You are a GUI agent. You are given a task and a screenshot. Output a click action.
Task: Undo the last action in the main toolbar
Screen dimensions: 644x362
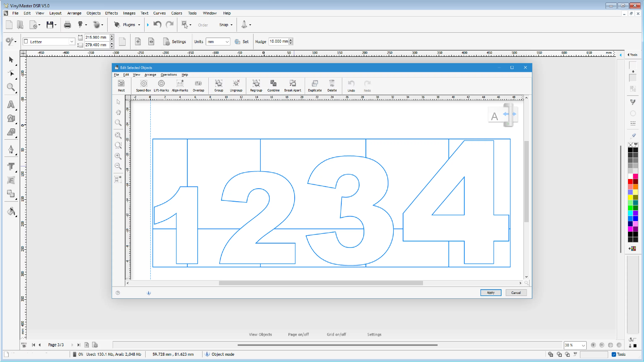tap(157, 25)
